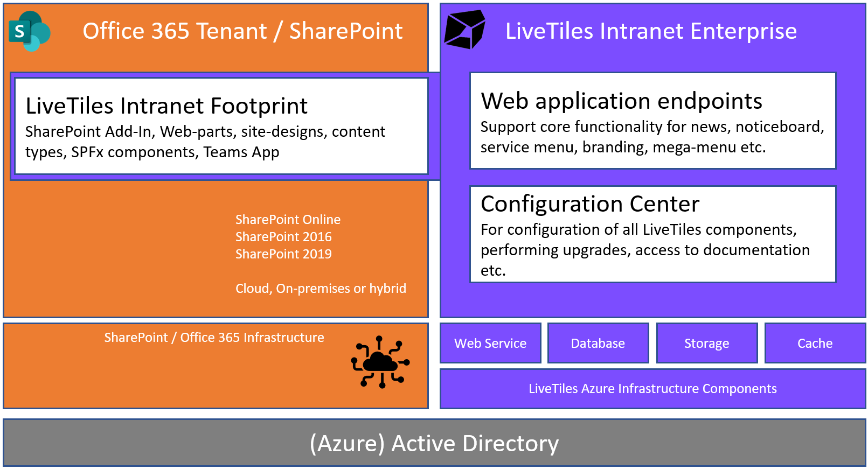Select the Web Service box
Viewport: 868px width, 469px height.
coord(490,343)
